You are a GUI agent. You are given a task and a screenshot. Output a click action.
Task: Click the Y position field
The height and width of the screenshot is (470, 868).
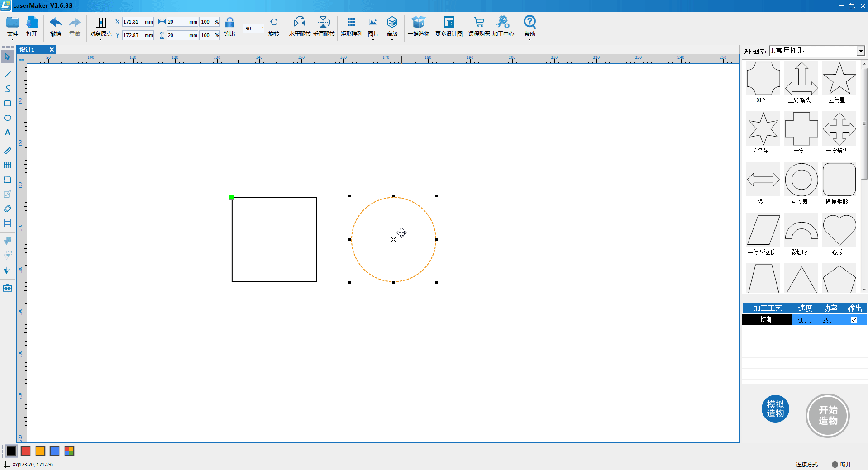138,35
